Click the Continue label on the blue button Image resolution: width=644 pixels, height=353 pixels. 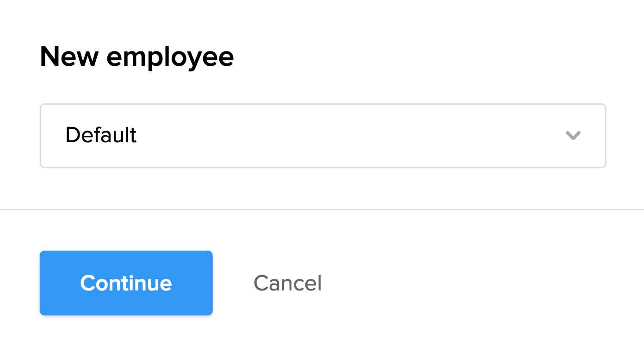click(126, 283)
